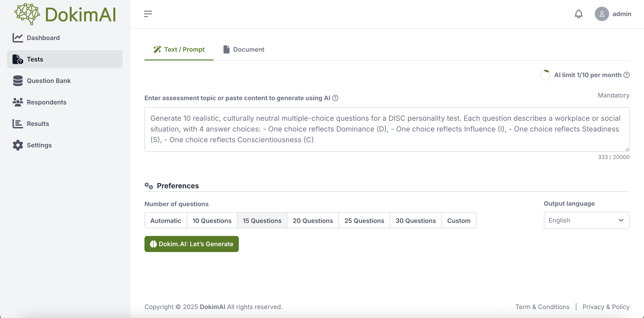Select the Text / Prompt tab

tap(179, 49)
